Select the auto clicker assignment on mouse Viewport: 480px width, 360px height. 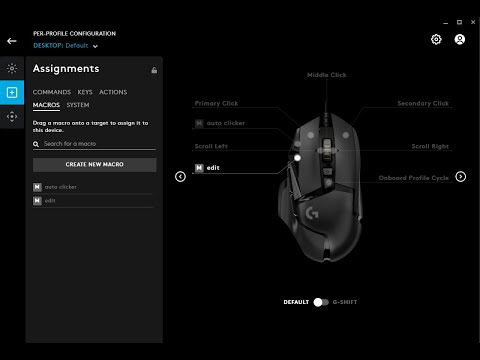pyautogui.click(x=220, y=123)
